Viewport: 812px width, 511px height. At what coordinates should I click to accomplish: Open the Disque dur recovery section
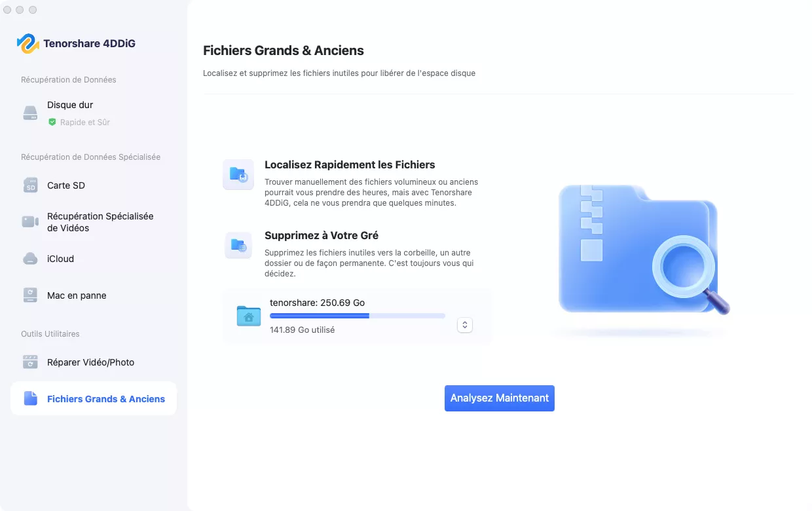(x=94, y=113)
